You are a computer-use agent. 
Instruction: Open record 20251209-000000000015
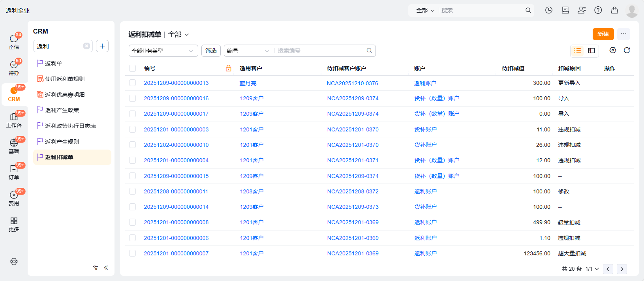pos(176,176)
